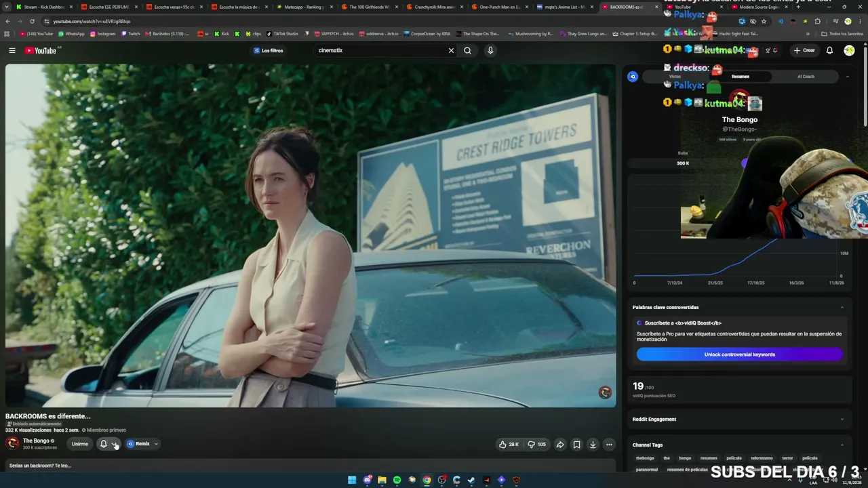This screenshot has height=488, width=868.
Task: Open the YouTube notifications bell
Action: coord(829,50)
